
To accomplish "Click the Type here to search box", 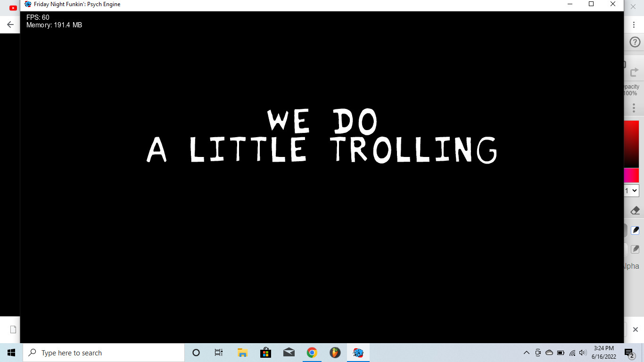I will pos(104,353).
